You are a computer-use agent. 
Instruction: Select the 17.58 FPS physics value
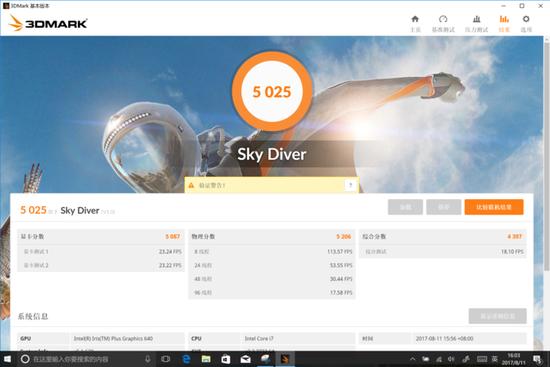341,293
